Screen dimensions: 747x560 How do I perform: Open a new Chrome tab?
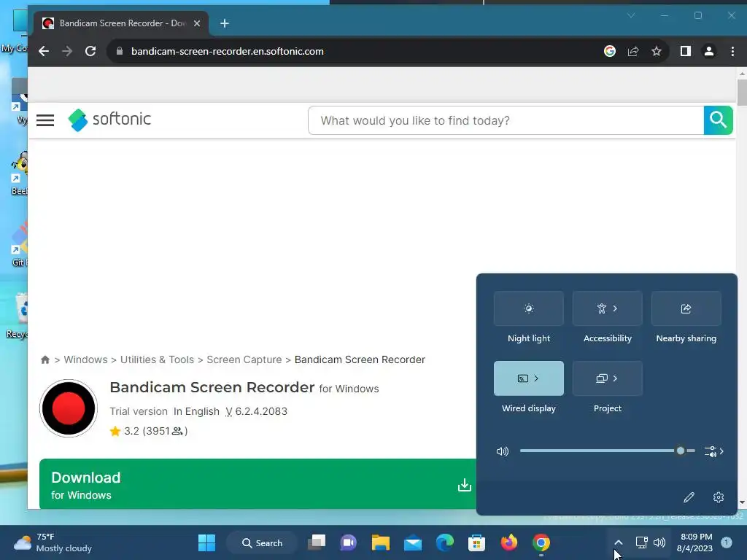coord(225,23)
